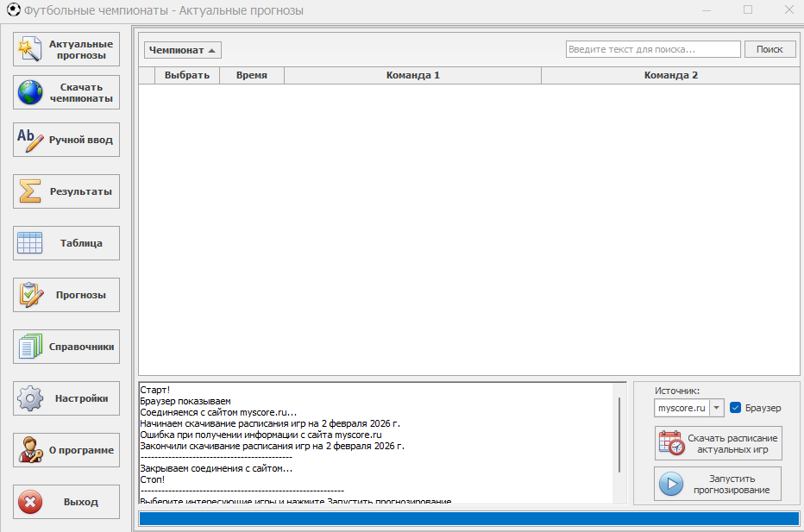The image size is (804, 532).
Task: Click the sigma icon for Результаты
Action: click(x=29, y=191)
